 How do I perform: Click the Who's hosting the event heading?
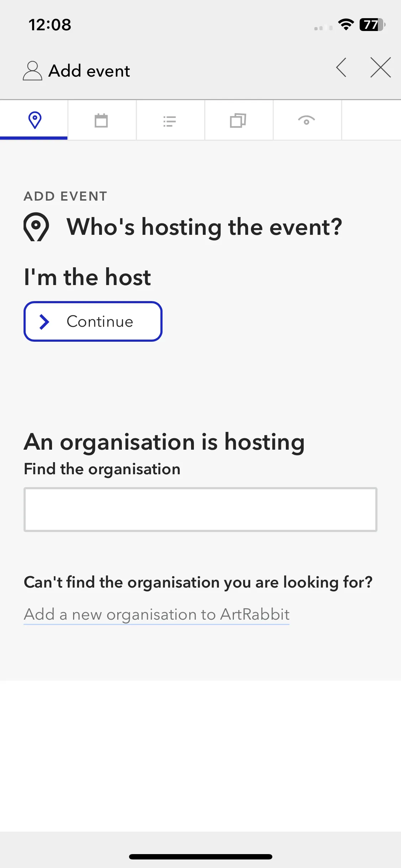205,227
